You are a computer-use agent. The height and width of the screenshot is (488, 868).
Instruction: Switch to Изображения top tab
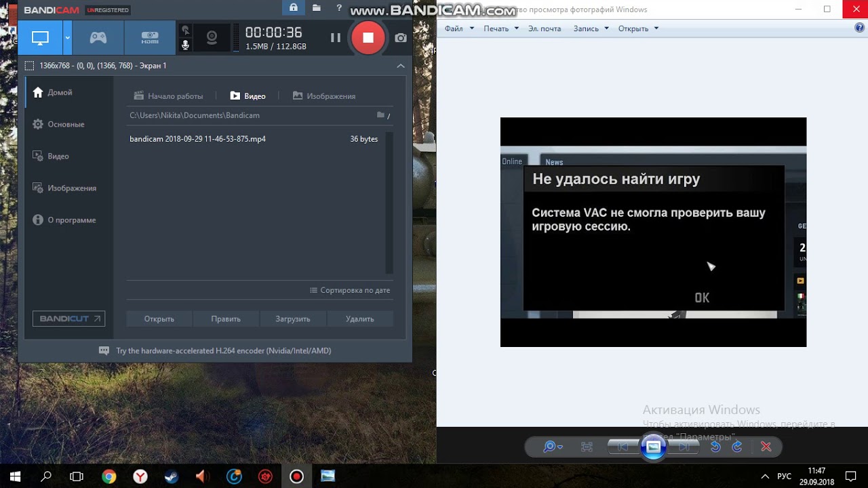pos(324,96)
